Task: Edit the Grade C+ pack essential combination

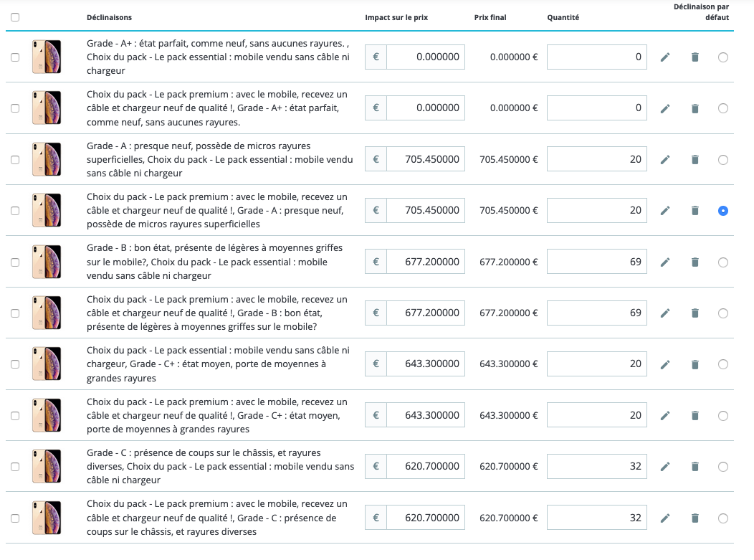Action: click(x=665, y=364)
